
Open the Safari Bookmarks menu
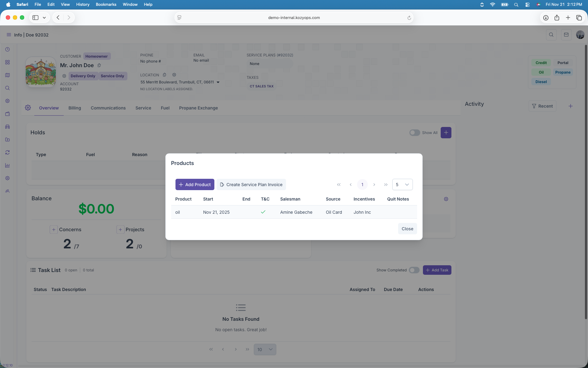point(106,4)
